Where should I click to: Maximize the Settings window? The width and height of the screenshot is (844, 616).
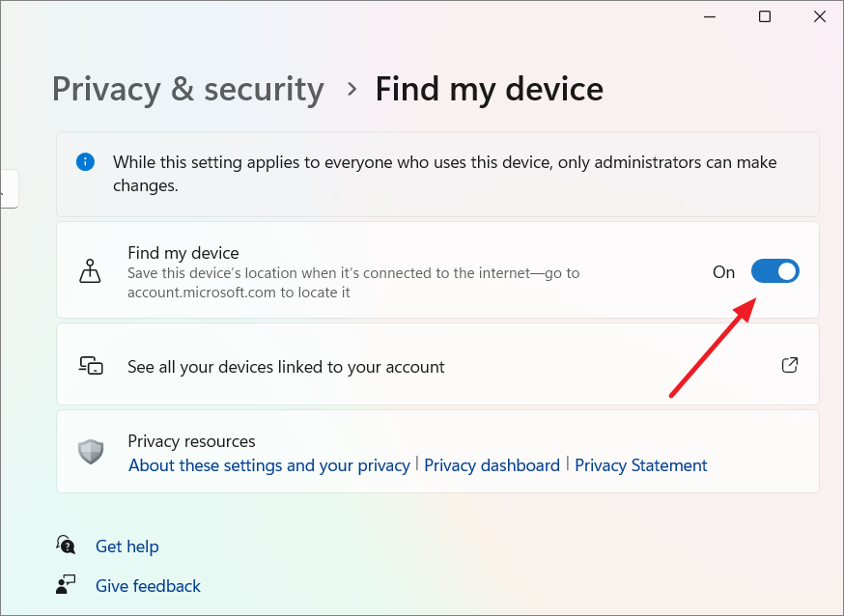[765, 16]
